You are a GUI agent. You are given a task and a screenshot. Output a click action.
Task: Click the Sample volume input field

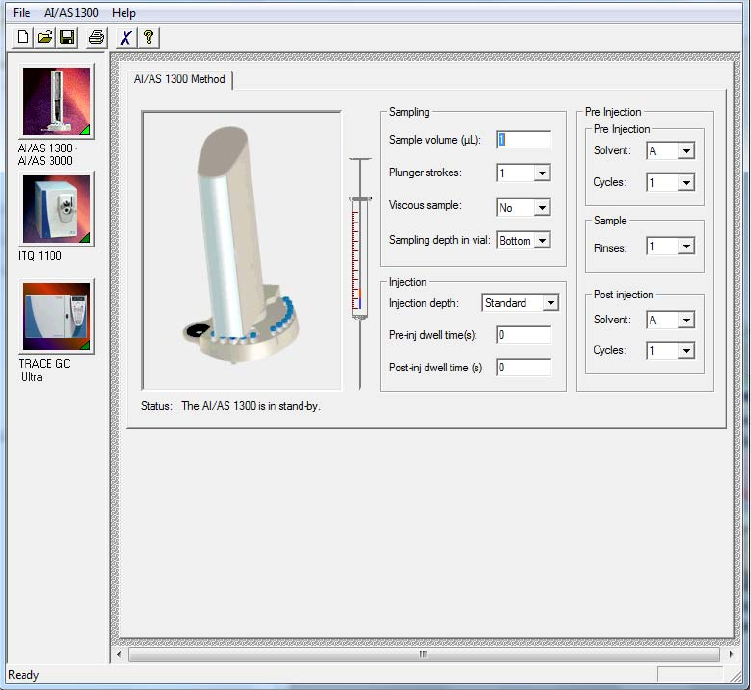click(x=523, y=140)
